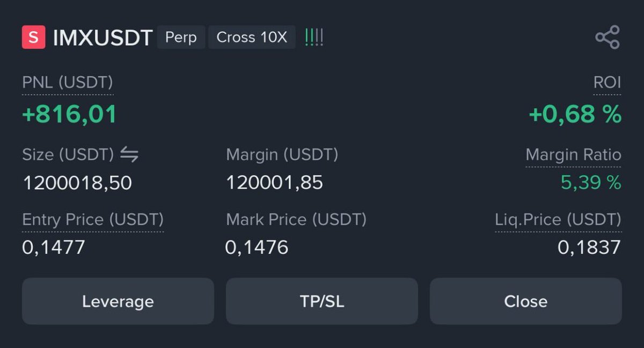
Task: Click the +816,01 PNL value
Action: click(x=69, y=114)
